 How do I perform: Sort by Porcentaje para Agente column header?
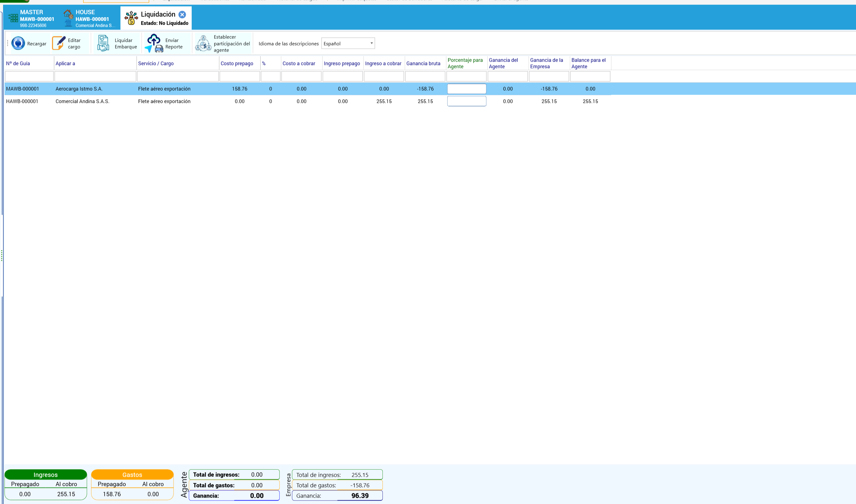[x=465, y=64]
